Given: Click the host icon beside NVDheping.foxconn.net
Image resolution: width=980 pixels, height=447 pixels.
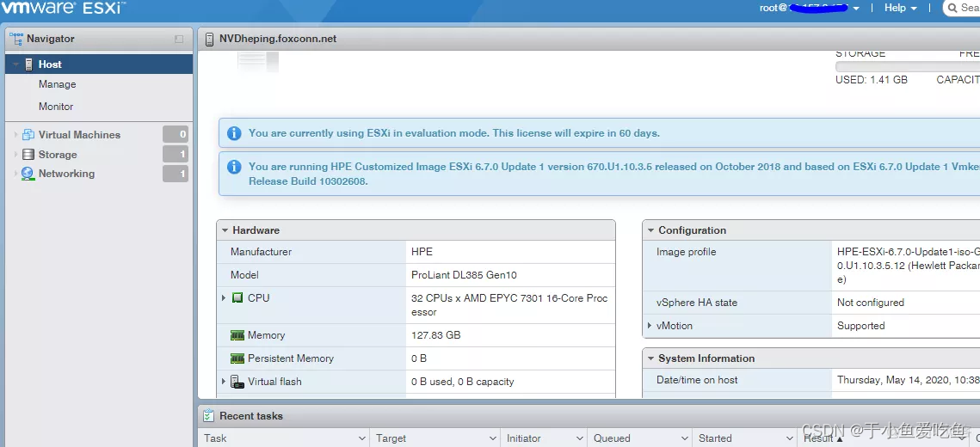Looking at the screenshot, I should [x=210, y=40].
